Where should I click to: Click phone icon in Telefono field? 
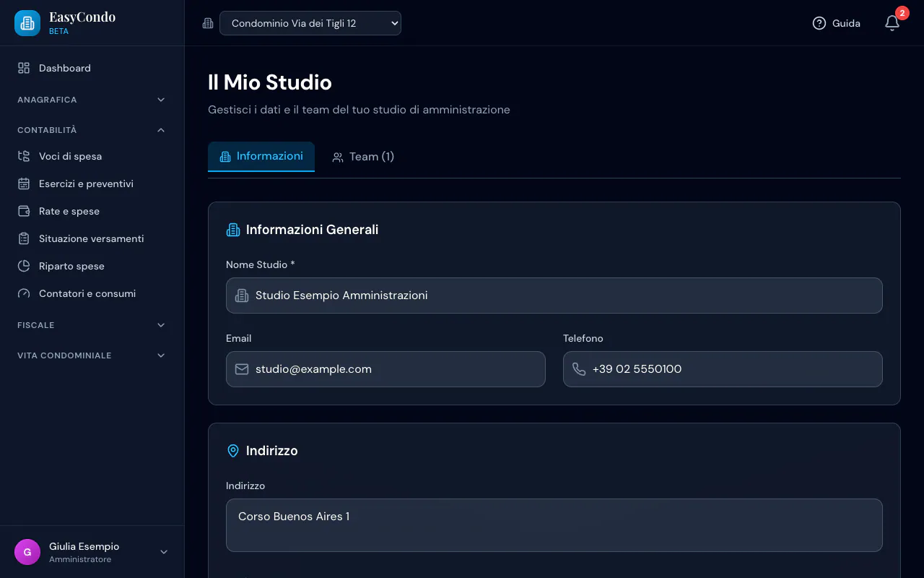tap(579, 369)
